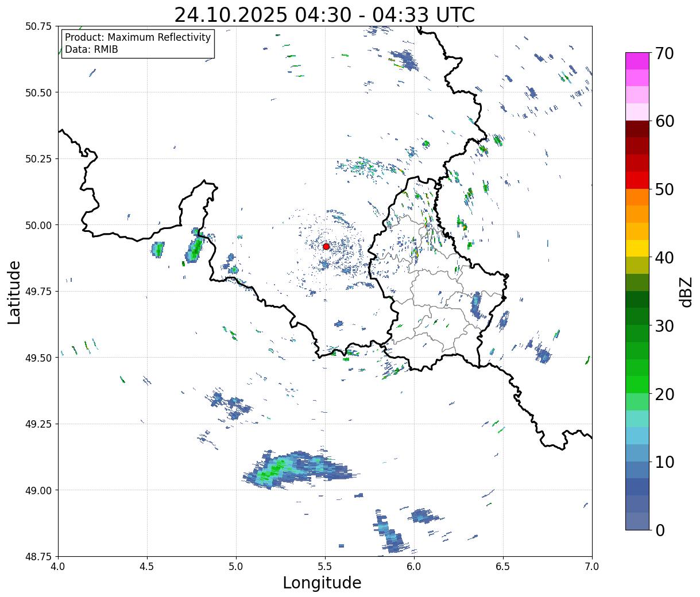
Task: Click the colorbar tick label 40
Action: coord(664,258)
